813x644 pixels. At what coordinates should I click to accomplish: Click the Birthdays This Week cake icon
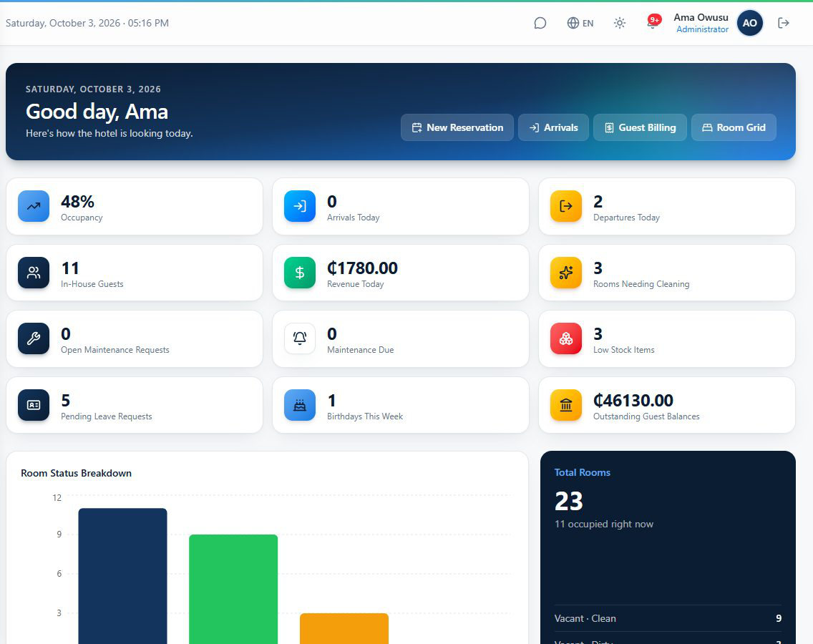coord(300,405)
